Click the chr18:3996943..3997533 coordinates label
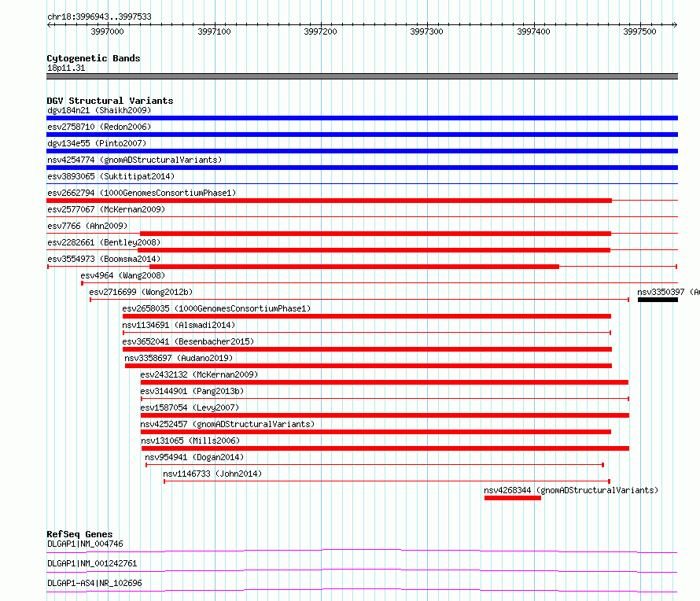700x601 pixels. click(99, 17)
